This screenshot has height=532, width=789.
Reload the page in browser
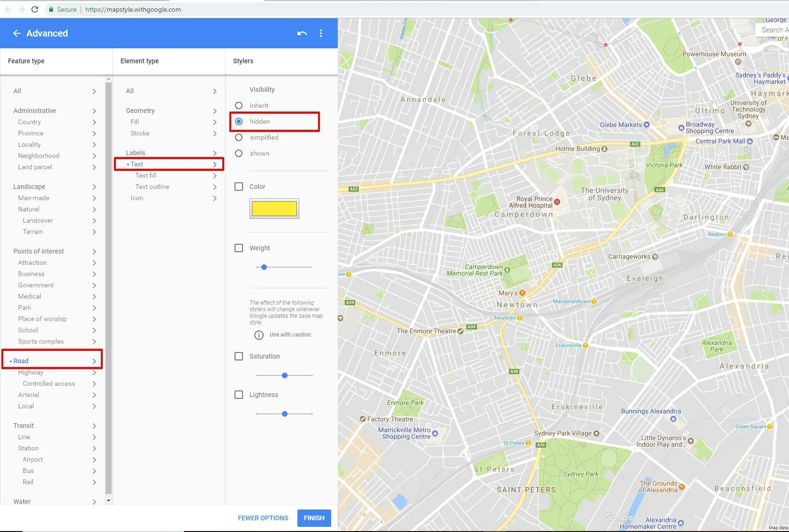(x=35, y=9)
